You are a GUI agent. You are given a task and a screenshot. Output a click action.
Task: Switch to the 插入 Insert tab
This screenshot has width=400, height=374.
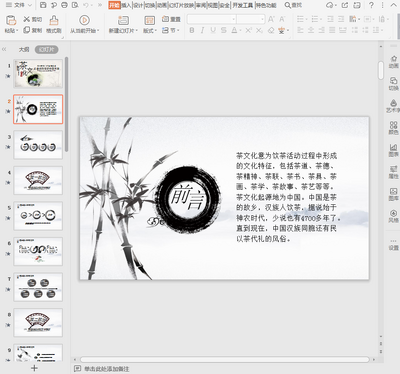(x=126, y=5)
